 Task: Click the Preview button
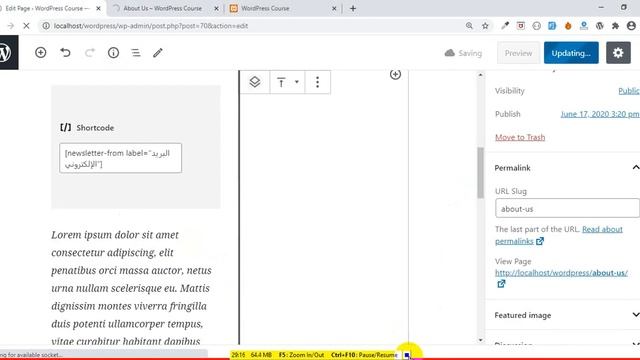(518, 53)
